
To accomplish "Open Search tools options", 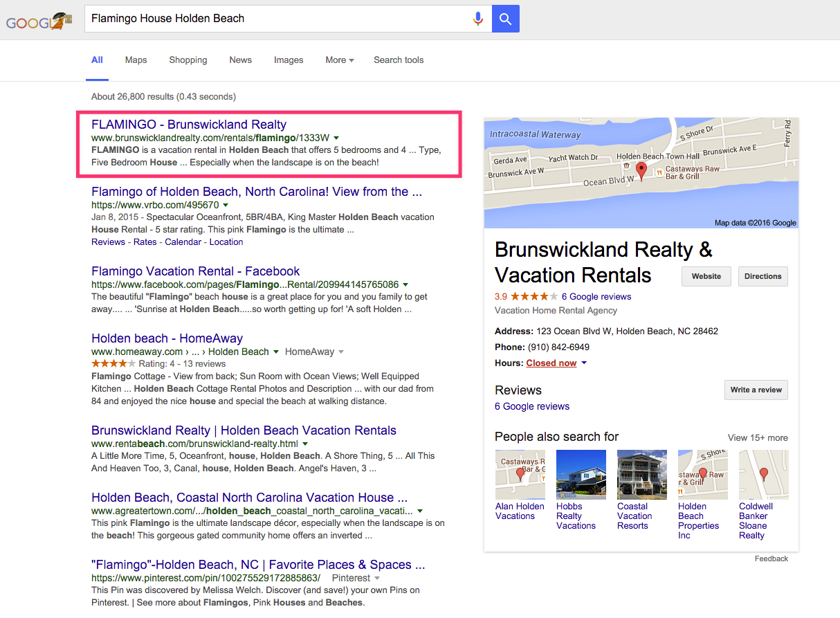I will pyautogui.click(x=399, y=60).
